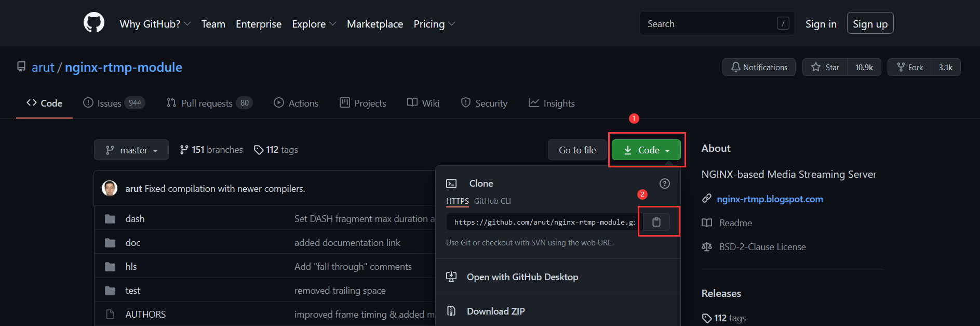Open the Projects tab
This screenshot has height=326, width=980.
tap(363, 103)
